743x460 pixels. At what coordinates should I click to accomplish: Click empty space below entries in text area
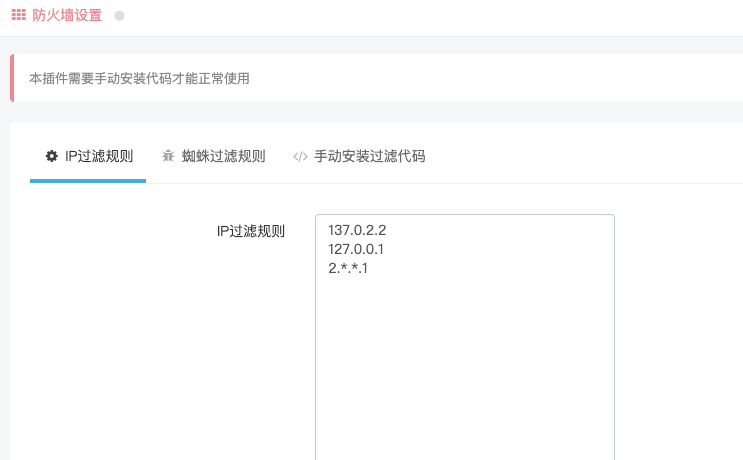pos(465,370)
